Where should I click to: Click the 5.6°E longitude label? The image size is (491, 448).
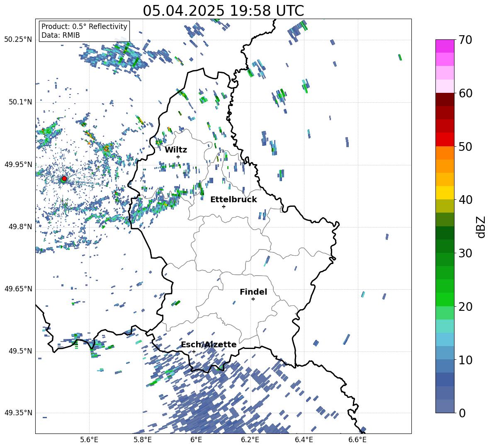89,440
